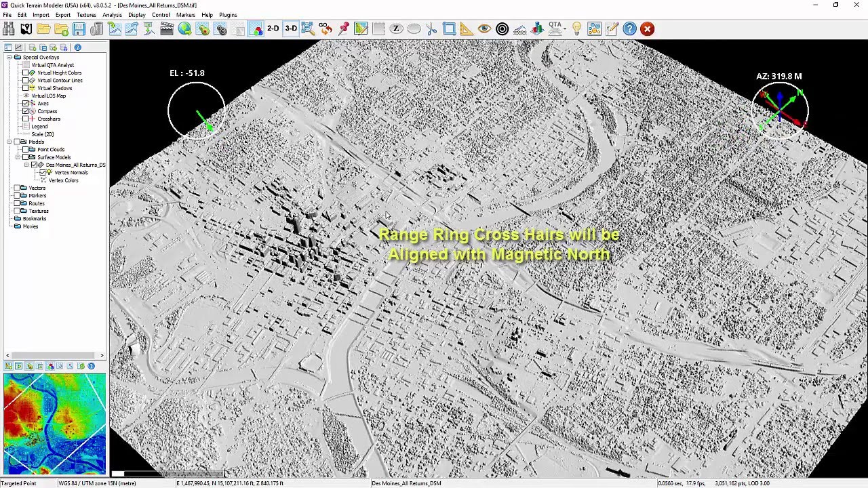Select Virtual LOS Map tree item

[49, 96]
